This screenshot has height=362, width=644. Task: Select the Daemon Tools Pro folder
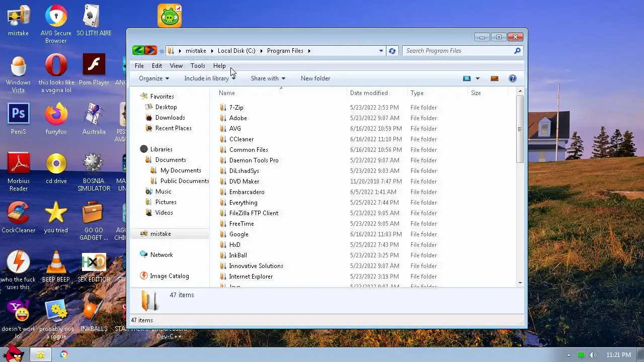tap(254, 160)
